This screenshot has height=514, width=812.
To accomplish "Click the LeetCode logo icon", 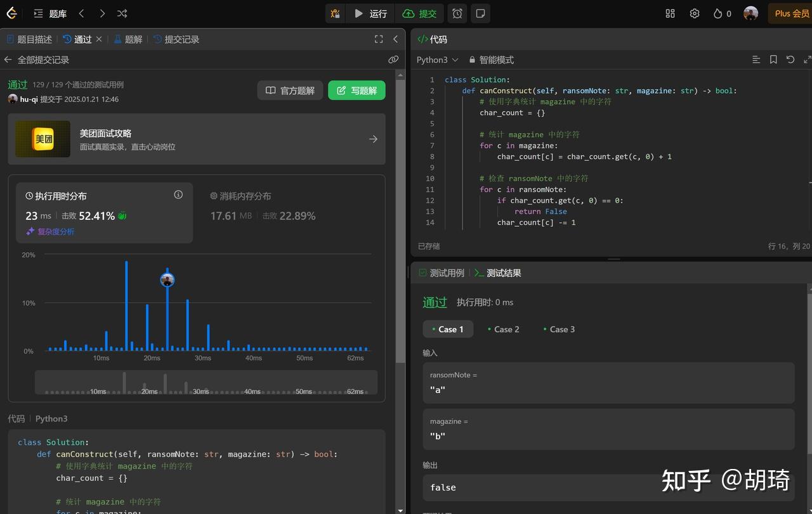I will (11, 13).
